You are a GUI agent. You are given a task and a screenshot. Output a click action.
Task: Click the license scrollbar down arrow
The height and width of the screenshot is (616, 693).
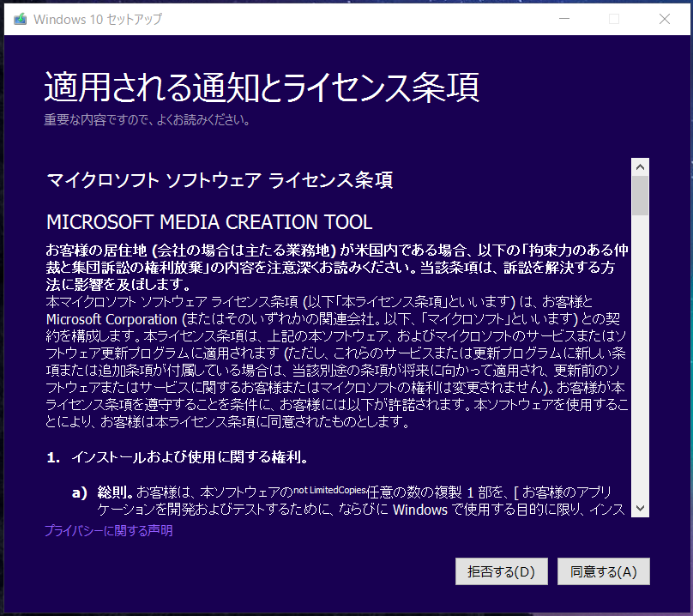point(640,508)
